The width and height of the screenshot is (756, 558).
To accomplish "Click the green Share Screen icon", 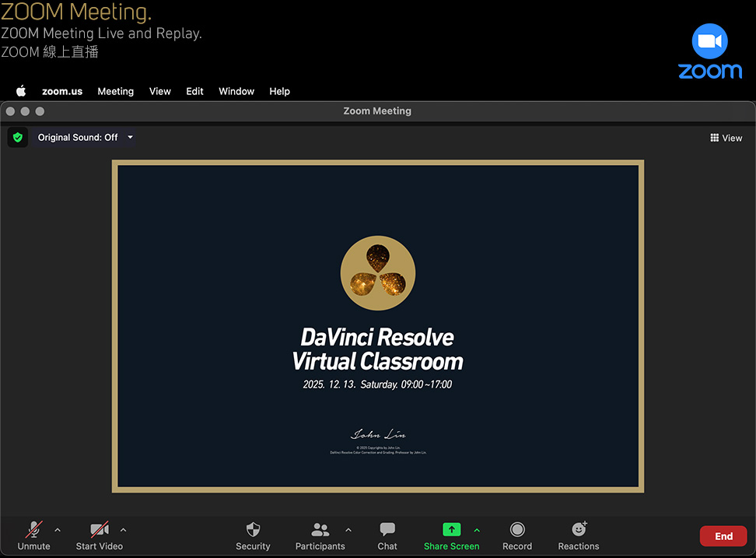I will coord(451,529).
